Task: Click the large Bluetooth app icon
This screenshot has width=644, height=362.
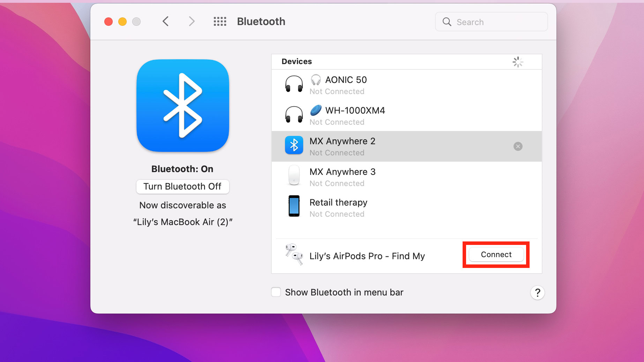Action: (x=182, y=106)
